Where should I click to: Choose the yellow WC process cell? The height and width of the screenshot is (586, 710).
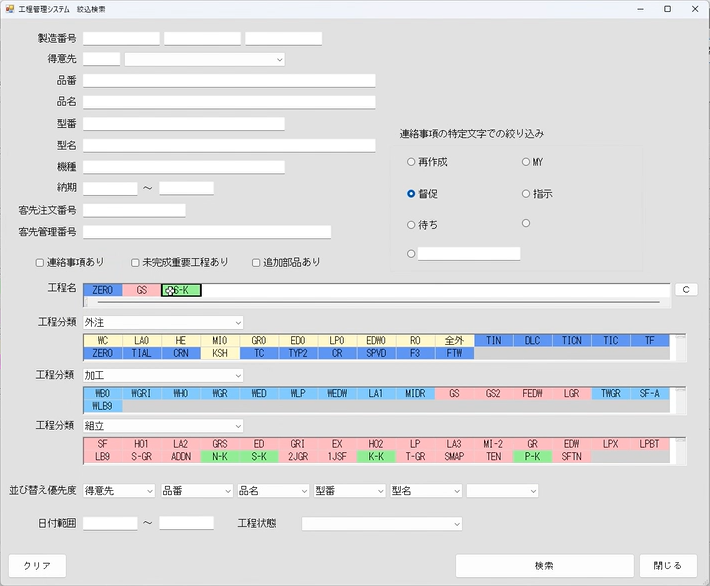pyautogui.click(x=102, y=341)
